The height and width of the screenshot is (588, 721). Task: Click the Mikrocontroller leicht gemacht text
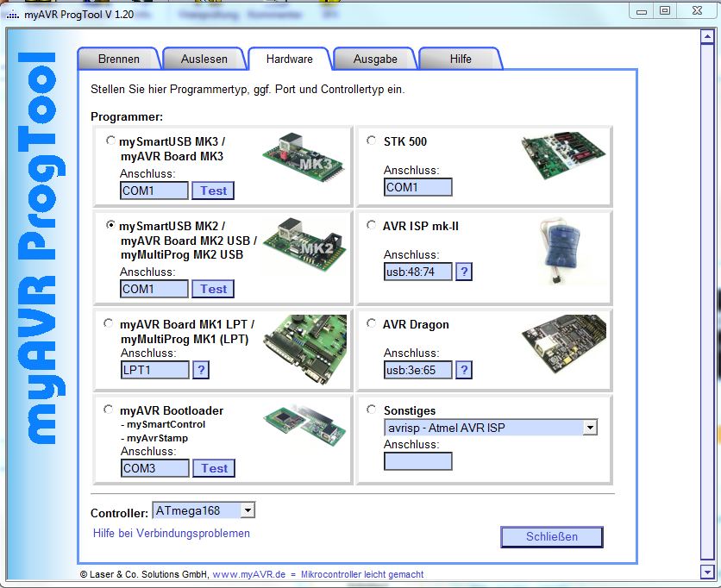(362, 574)
